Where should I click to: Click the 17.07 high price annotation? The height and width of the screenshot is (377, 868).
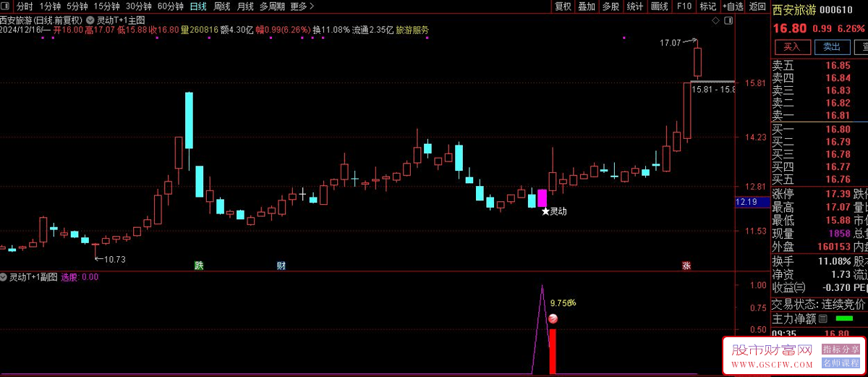point(671,43)
